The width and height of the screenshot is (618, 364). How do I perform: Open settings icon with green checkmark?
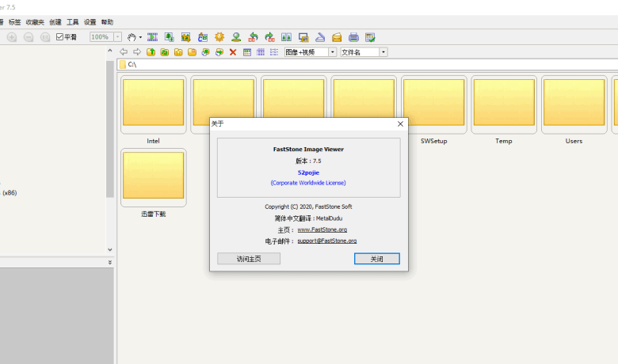tap(370, 37)
